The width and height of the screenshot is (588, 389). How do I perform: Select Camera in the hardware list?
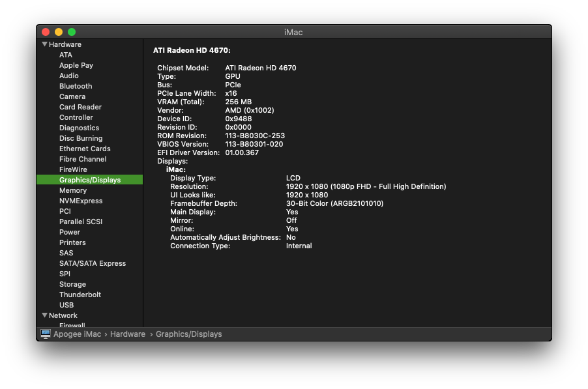[72, 96]
